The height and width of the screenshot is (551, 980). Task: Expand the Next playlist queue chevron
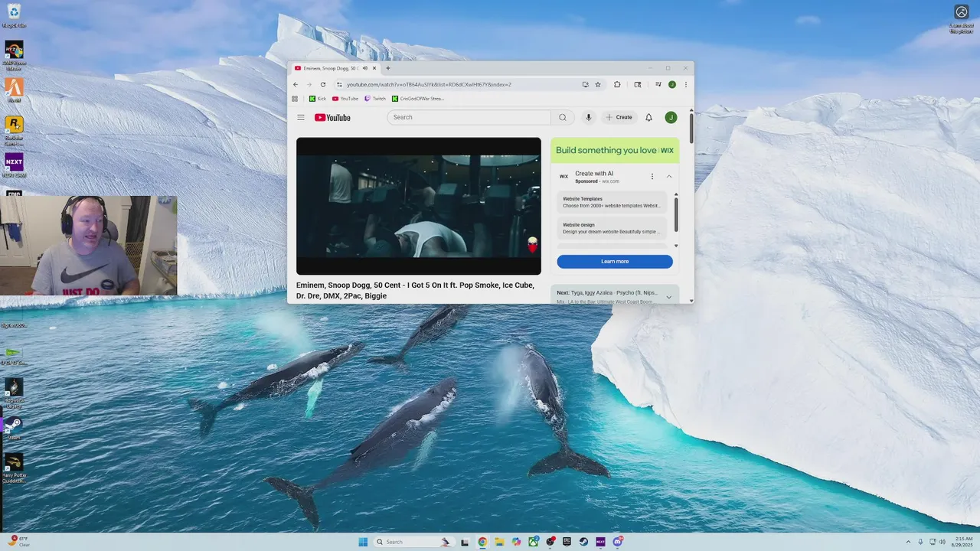click(x=668, y=297)
